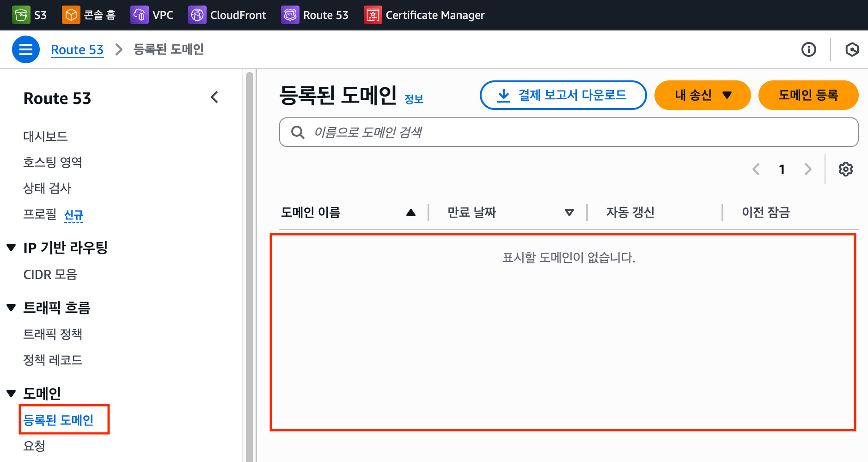This screenshot has width=868, height=462.
Task: Click the 도메인 등록 button
Action: click(x=808, y=95)
